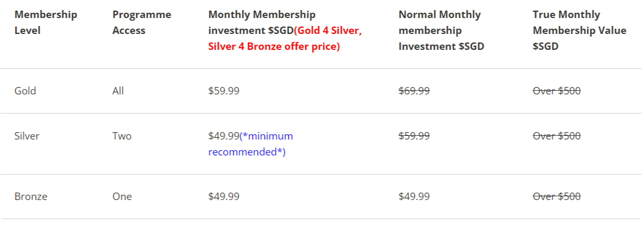The height and width of the screenshot is (226, 644).
Task: Click Over $500 in the Bronze row
Action: pyautogui.click(x=557, y=196)
